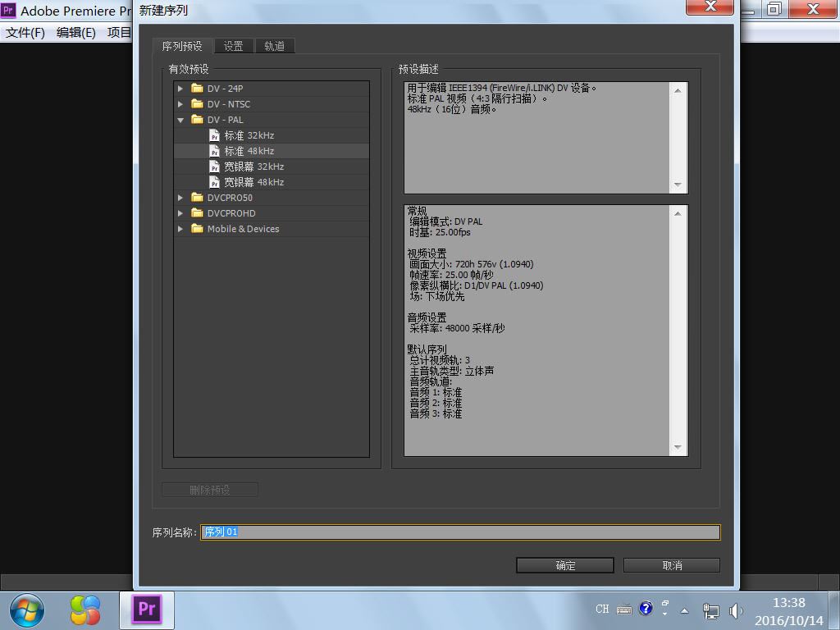Click the preset icon for 标准 32kHz
Image resolution: width=840 pixels, height=630 pixels.
coord(214,135)
